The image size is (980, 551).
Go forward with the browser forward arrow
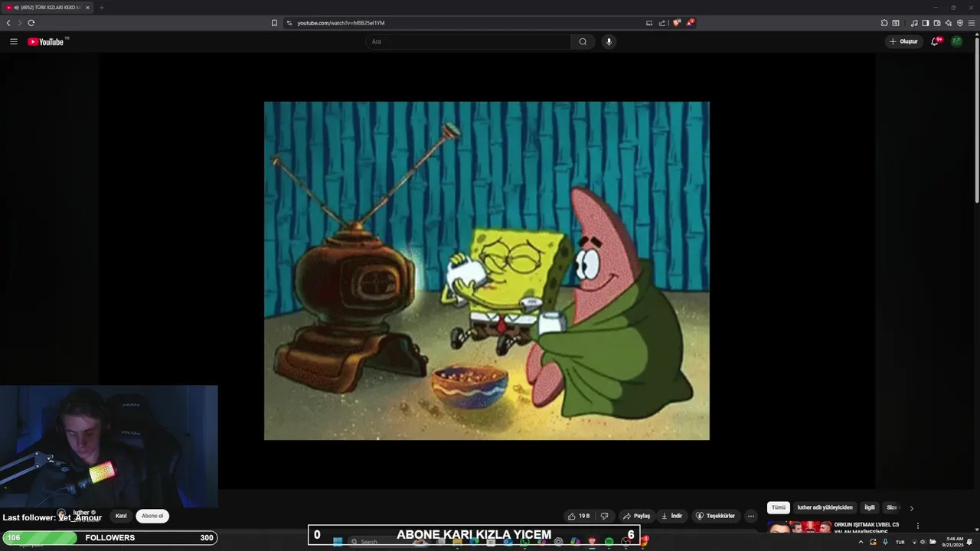tap(20, 23)
